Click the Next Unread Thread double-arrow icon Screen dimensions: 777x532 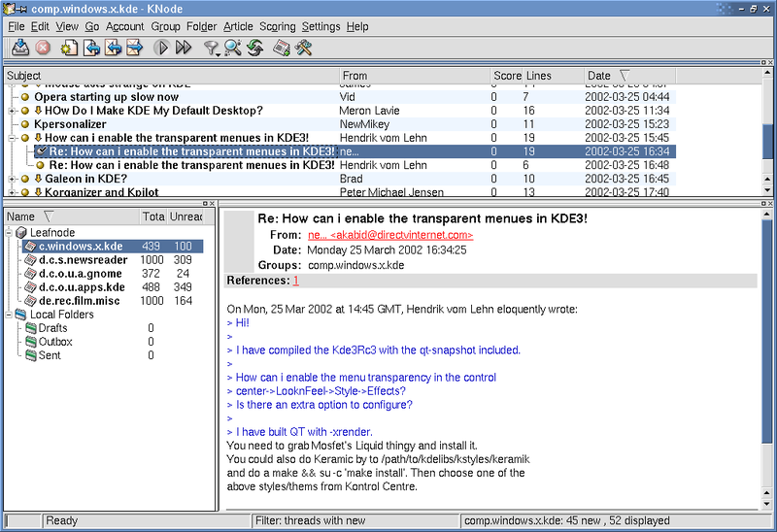pyautogui.click(x=184, y=48)
